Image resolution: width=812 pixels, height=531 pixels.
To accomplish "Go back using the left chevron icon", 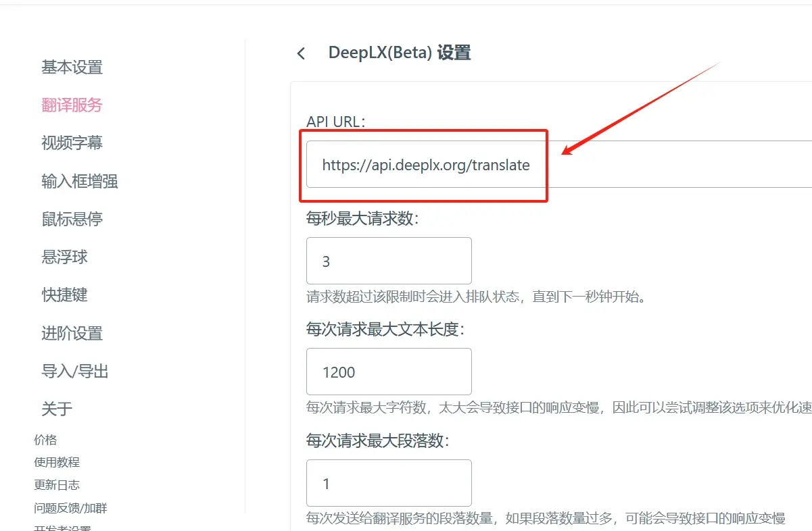I will click(x=302, y=53).
